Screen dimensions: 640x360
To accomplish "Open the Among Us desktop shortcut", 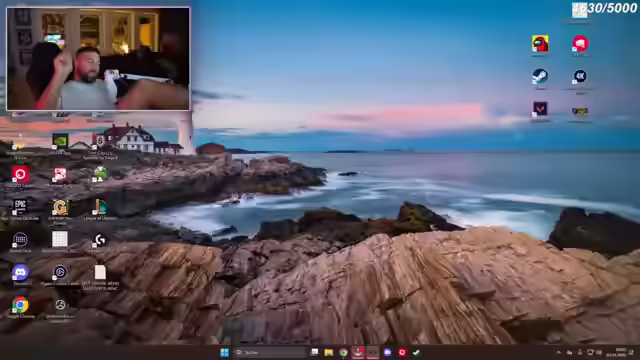I will pyautogui.click(x=540, y=43).
